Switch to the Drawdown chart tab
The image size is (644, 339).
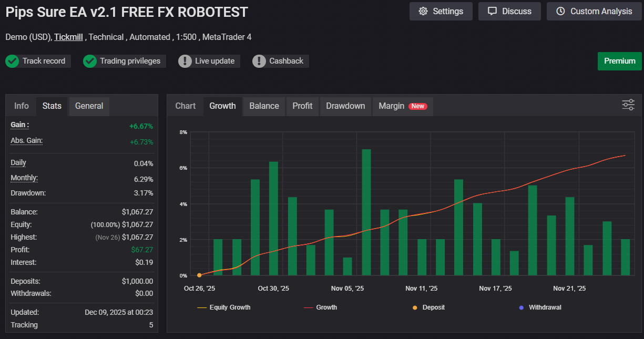[x=345, y=106]
